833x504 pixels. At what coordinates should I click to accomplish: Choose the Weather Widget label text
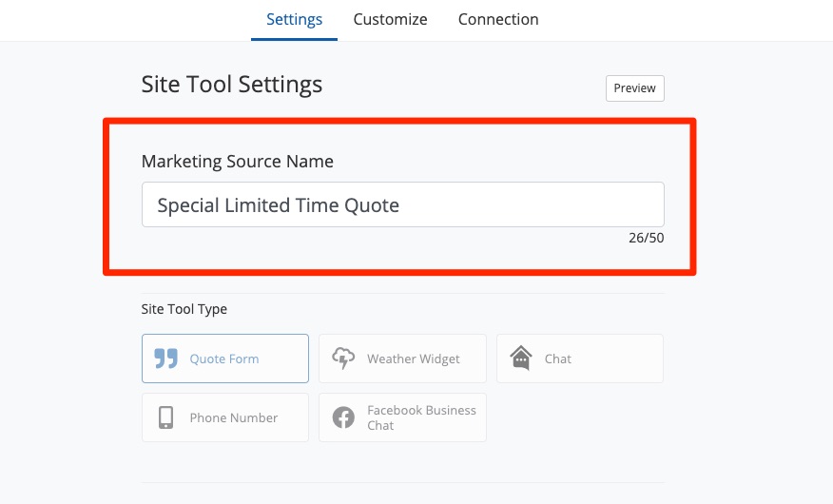[x=414, y=359]
